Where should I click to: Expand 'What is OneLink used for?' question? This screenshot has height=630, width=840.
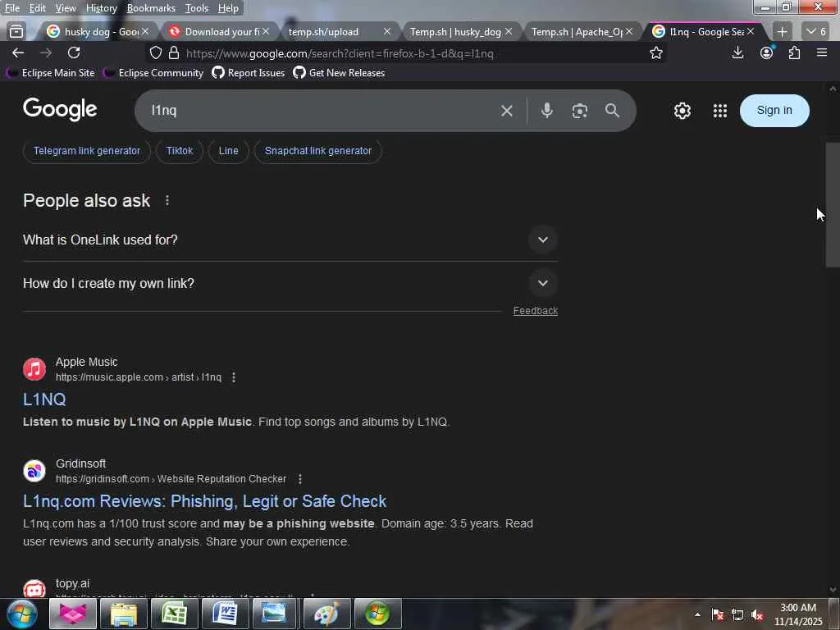pyautogui.click(x=290, y=240)
